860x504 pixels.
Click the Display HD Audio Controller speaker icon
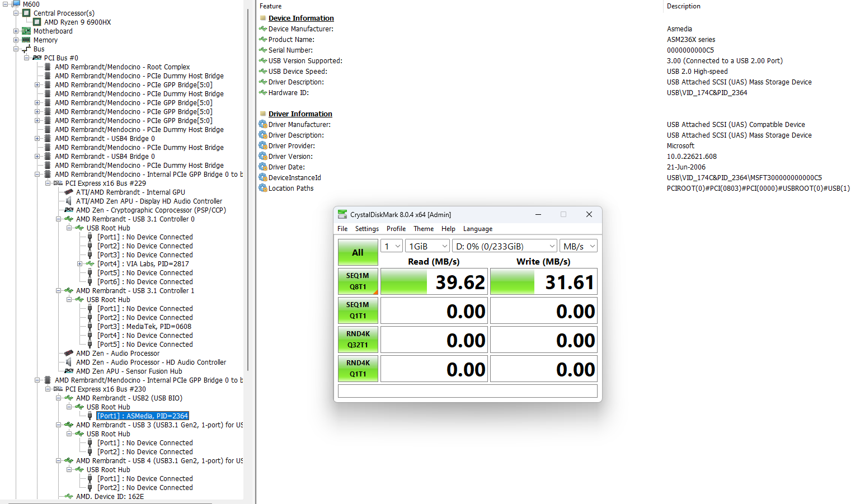pyautogui.click(x=69, y=201)
